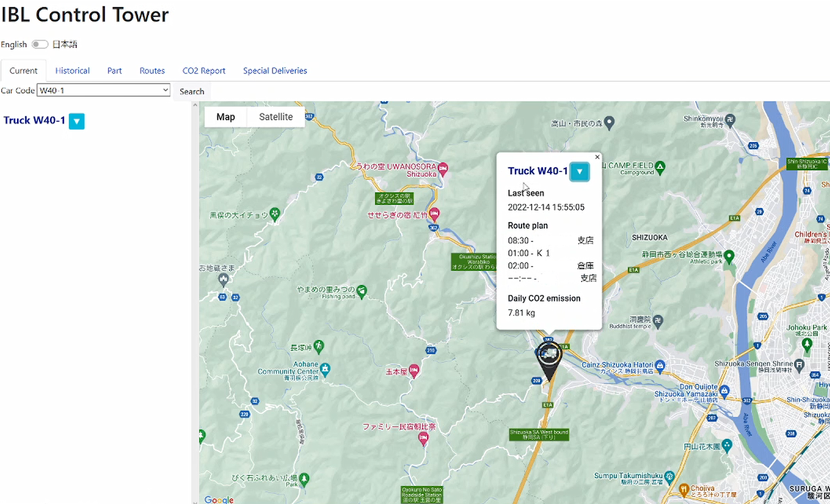
Task: Switch to the CO2 Report tab
Action: coord(204,71)
